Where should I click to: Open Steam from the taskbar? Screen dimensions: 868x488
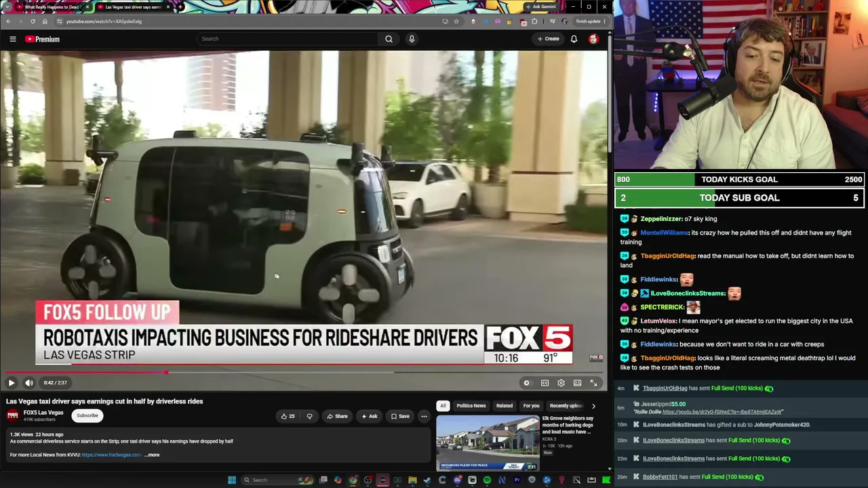(427, 480)
